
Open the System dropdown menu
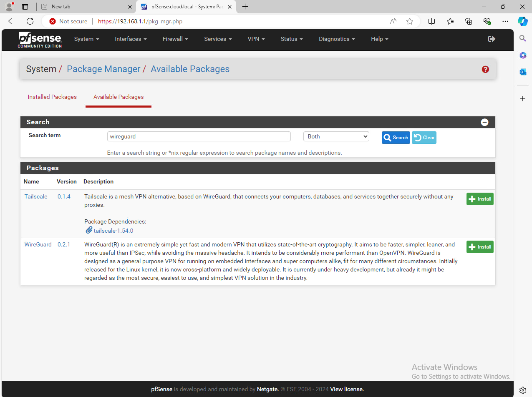[x=87, y=39]
